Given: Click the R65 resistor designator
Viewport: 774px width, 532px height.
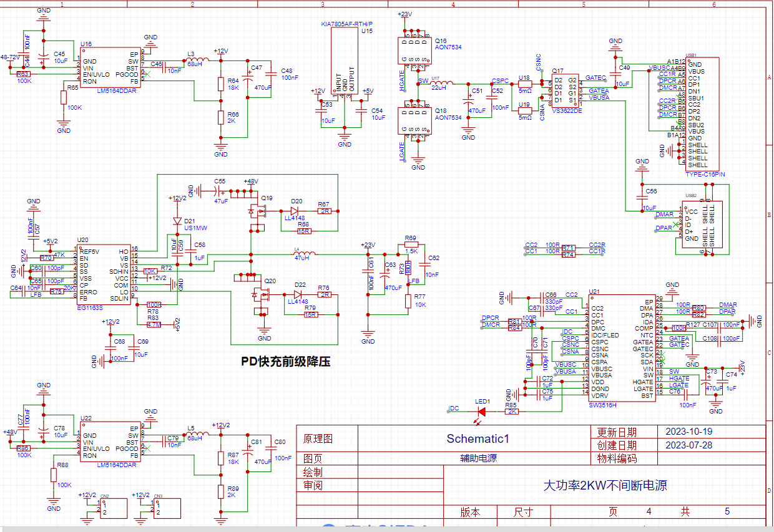Looking at the screenshot, I should (72, 88).
